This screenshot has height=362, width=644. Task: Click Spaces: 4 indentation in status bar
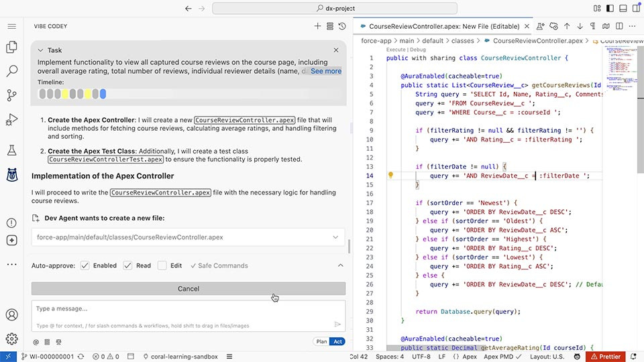coord(390,357)
